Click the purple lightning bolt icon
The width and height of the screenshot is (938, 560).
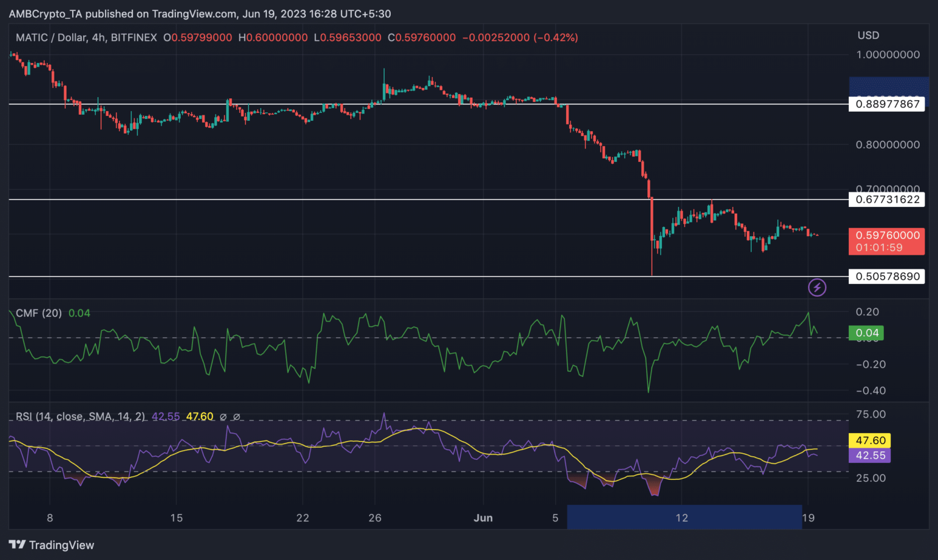pos(817,287)
